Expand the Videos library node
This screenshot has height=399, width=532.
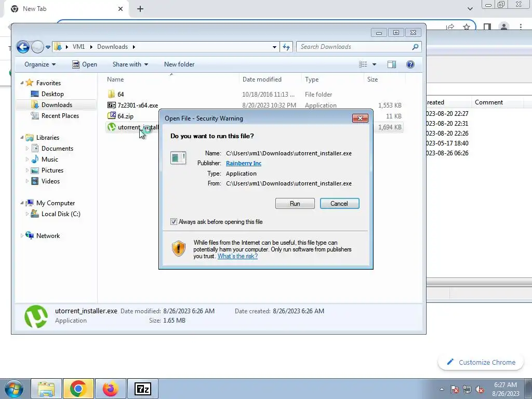pyautogui.click(x=27, y=181)
